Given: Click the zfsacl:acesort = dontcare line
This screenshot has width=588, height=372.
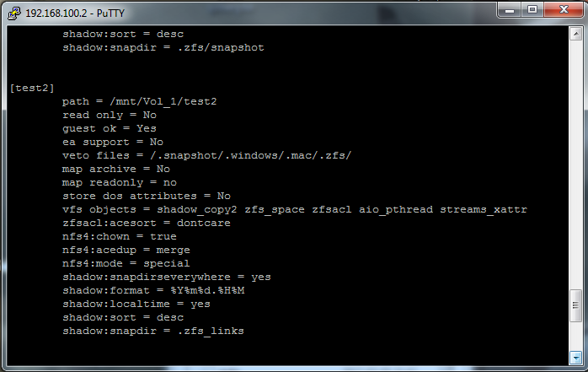Looking at the screenshot, I should pyautogui.click(x=147, y=223).
